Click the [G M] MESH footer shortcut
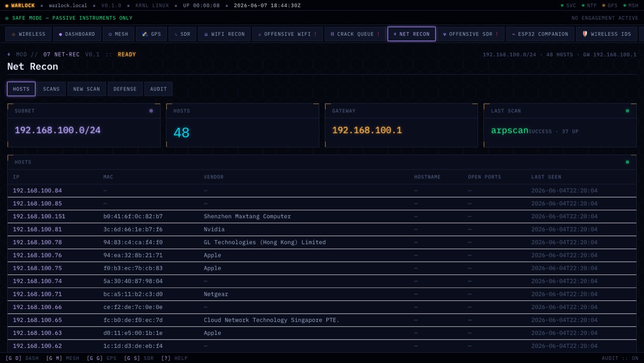This screenshot has height=363, width=644. pyautogui.click(x=63, y=358)
